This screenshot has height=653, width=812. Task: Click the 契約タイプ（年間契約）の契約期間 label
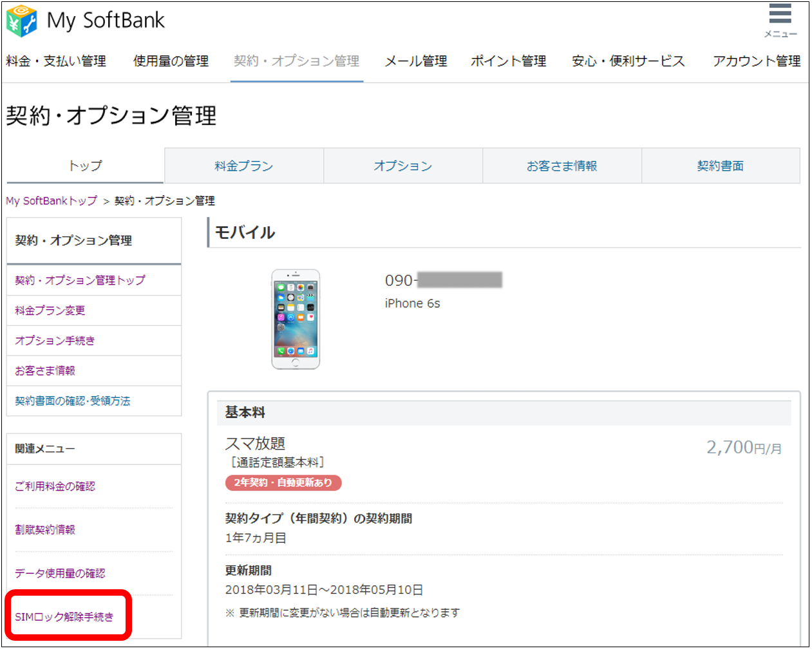click(x=319, y=518)
